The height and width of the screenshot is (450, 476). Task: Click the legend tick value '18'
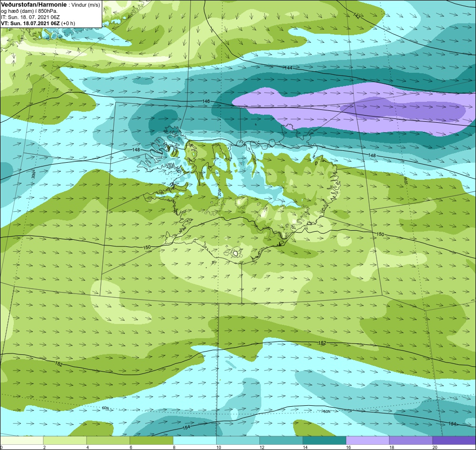coord(392,447)
